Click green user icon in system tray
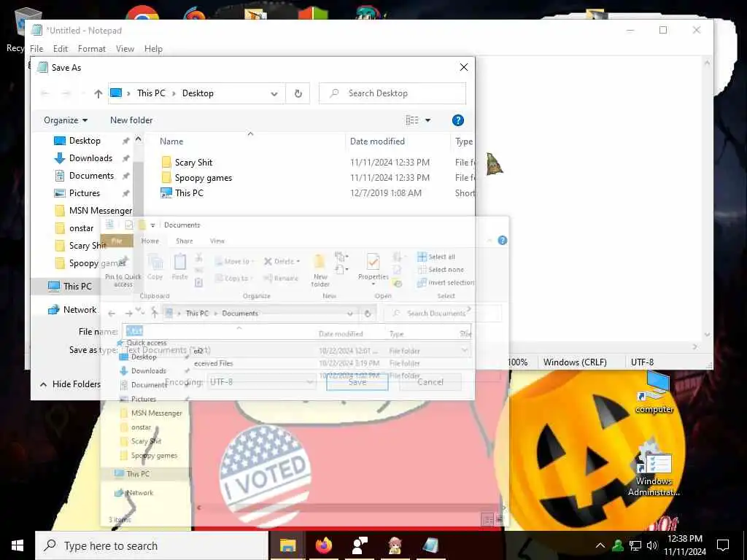The width and height of the screenshot is (747, 560). [x=618, y=545]
